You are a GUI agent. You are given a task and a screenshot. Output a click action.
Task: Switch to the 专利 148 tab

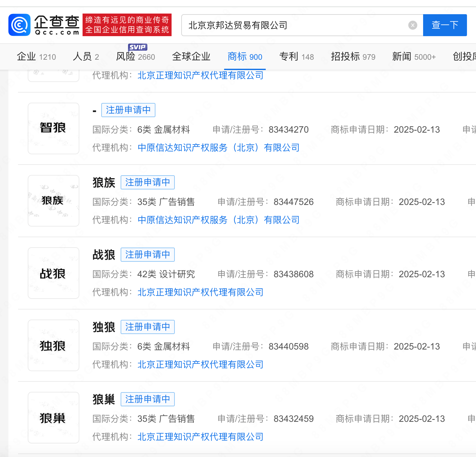pos(297,57)
